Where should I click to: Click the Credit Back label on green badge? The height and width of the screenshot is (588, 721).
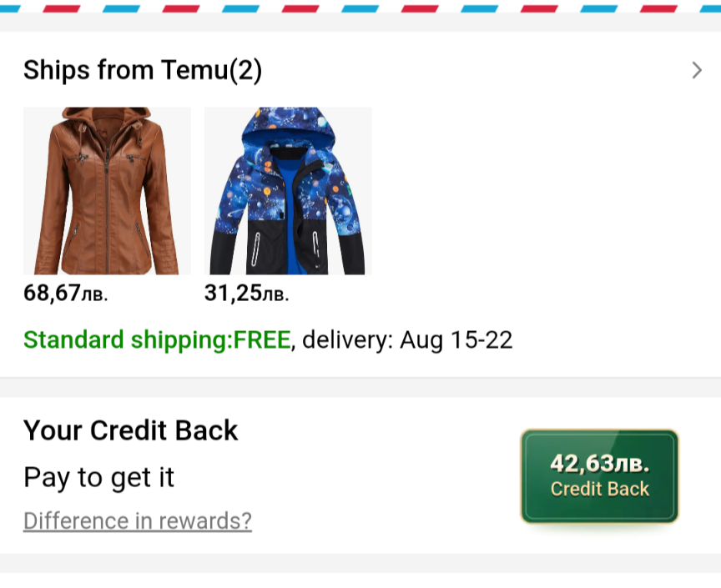point(599,490)
